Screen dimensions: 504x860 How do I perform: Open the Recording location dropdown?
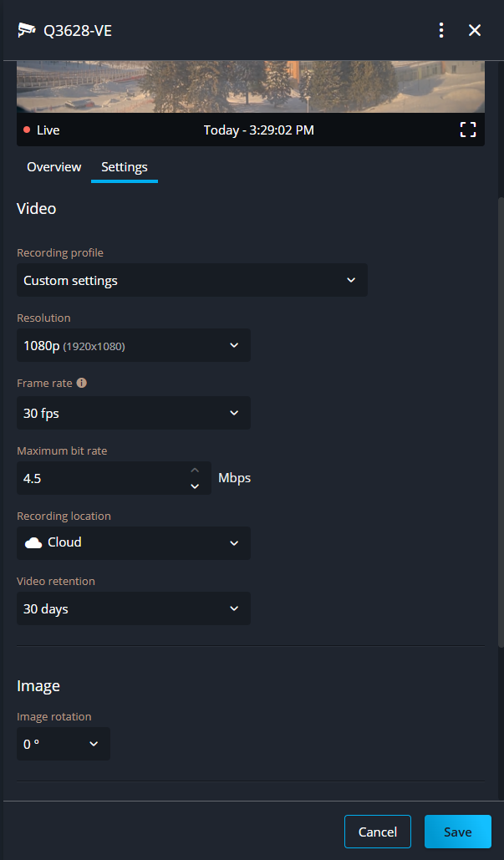[x=133, y=543]
